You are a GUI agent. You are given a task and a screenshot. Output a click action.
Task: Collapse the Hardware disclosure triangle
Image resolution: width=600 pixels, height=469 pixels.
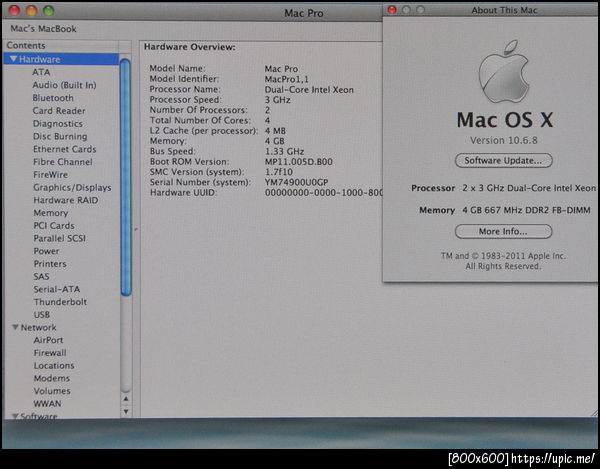pyautogui.click(x=14, y=59)
